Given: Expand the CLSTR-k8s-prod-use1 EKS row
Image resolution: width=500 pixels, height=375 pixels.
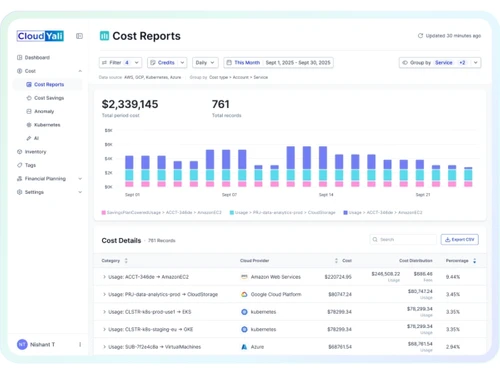Looking at the screenshot, I should click(104, 312).
